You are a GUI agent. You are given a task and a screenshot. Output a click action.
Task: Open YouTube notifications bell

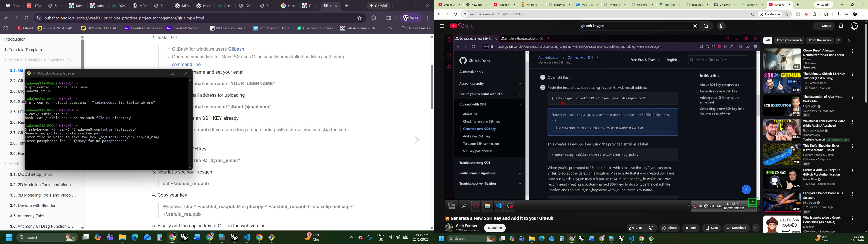[x=841, y=26]
